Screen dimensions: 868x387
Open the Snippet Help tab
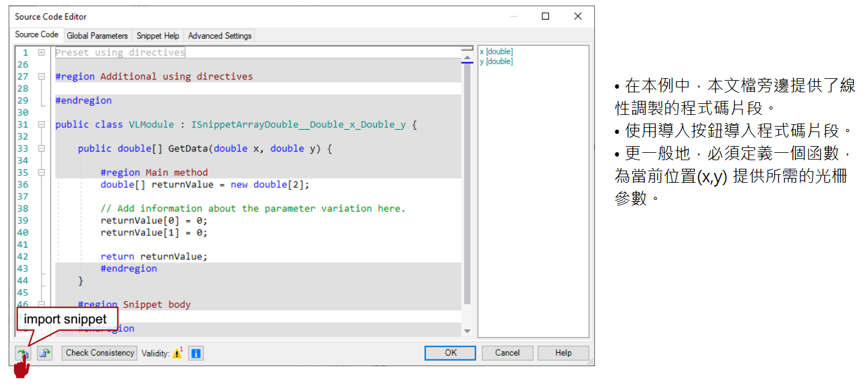[x=158, y=36]
